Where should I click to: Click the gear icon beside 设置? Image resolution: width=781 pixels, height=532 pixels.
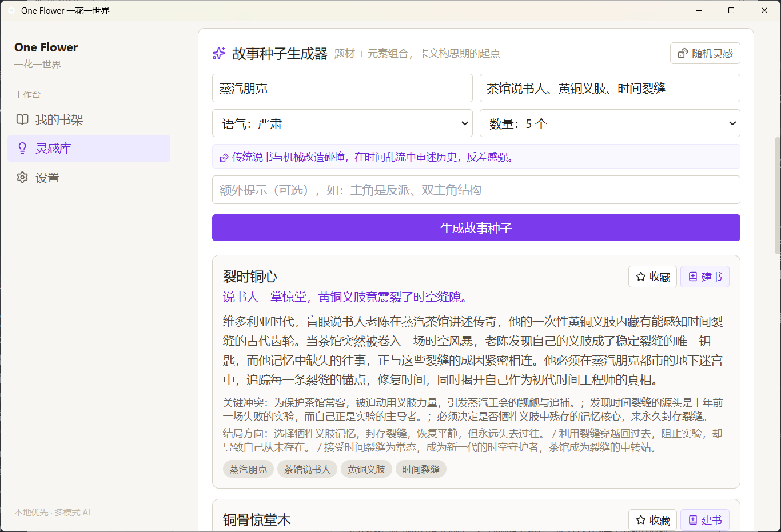click(x=22, y=178)
